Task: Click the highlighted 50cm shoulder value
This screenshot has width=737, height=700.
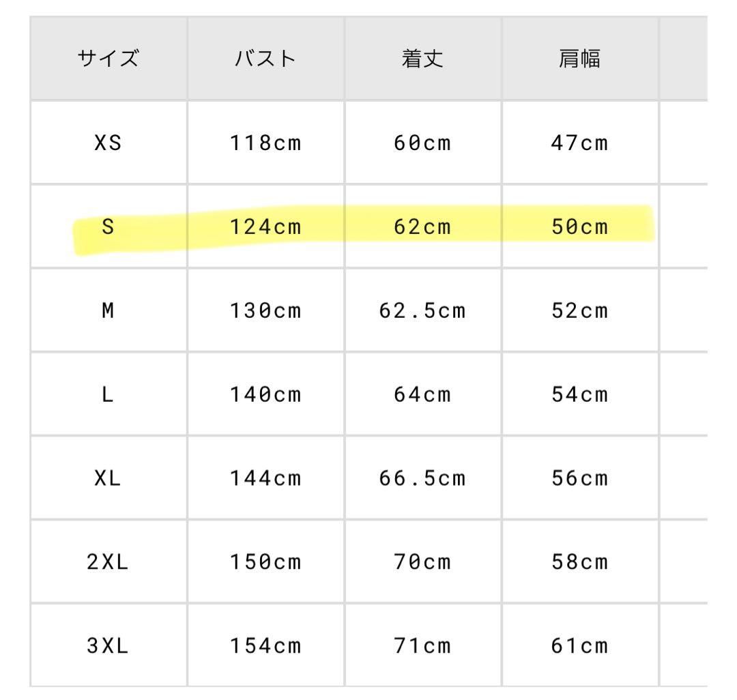Action: [579, 227]
